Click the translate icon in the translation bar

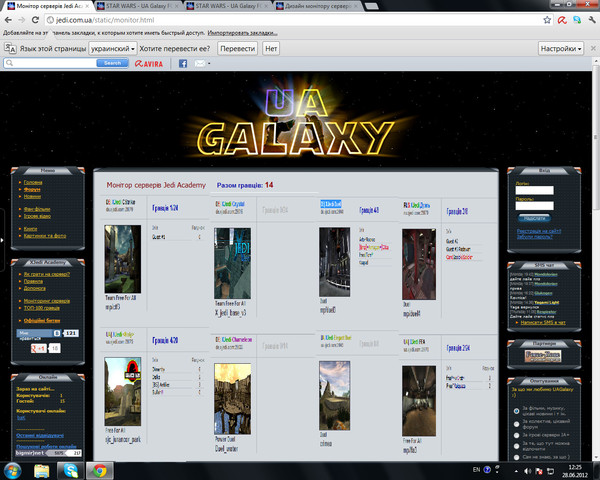click(10, 49)
